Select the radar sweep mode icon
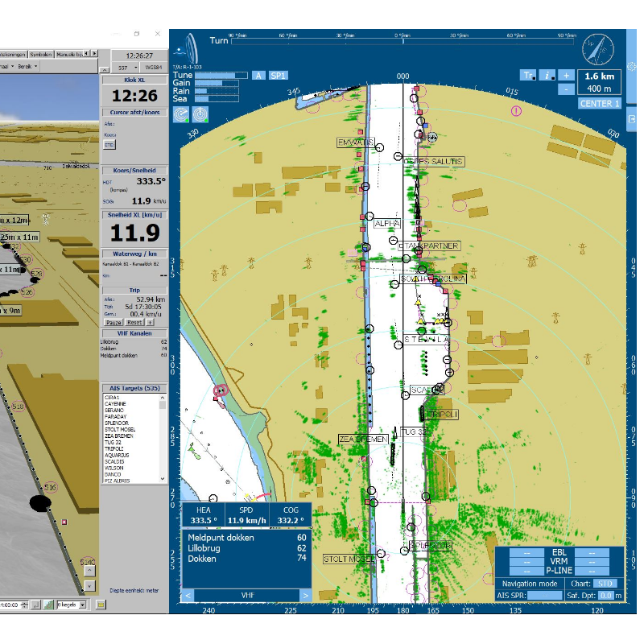The height and width of the screenshot is (644, 644). pos(181,114)
